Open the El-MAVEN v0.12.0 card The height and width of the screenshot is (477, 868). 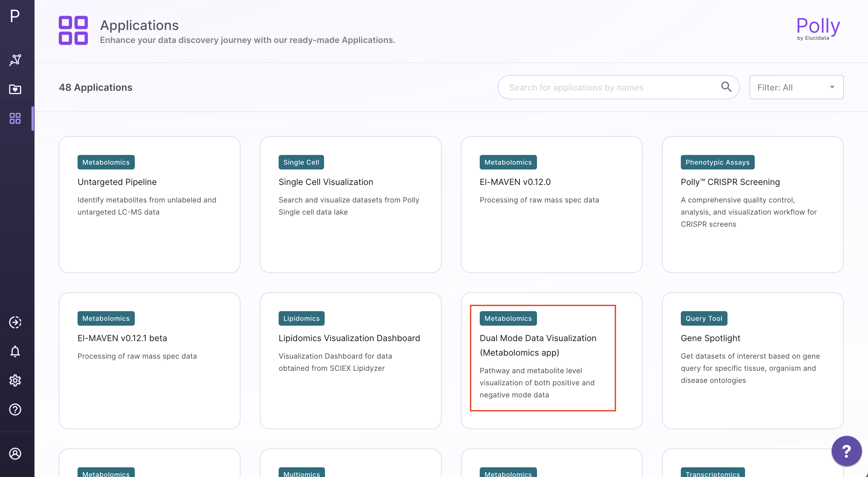click(x=552, y=204)
